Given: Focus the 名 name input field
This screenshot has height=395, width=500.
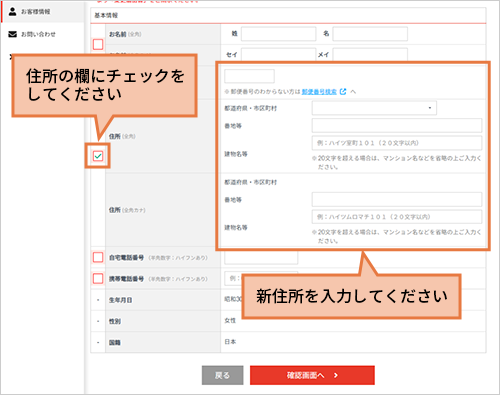Looking at the screenshot, I should coord(370,34).
